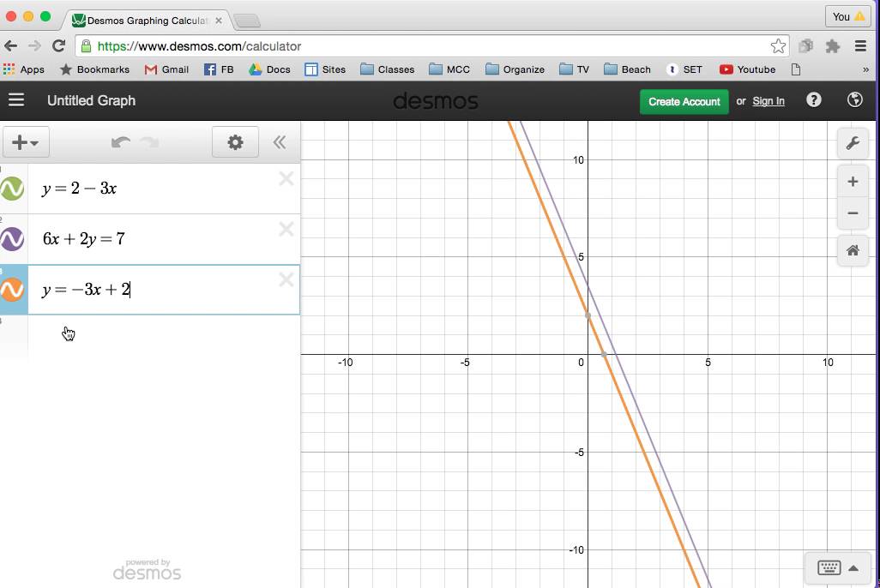Select the y = 2 − 3x expression field
Screen dimensions: 880x588
pos(164,189)
